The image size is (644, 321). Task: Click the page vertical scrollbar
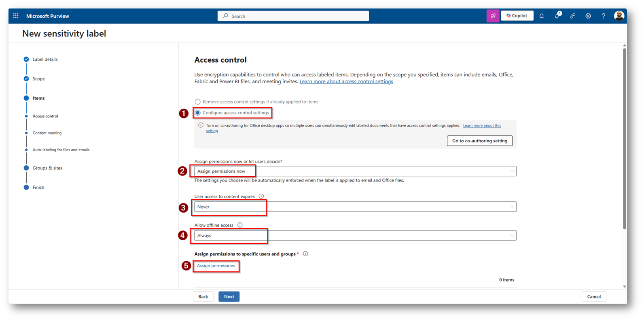(624, 137)
